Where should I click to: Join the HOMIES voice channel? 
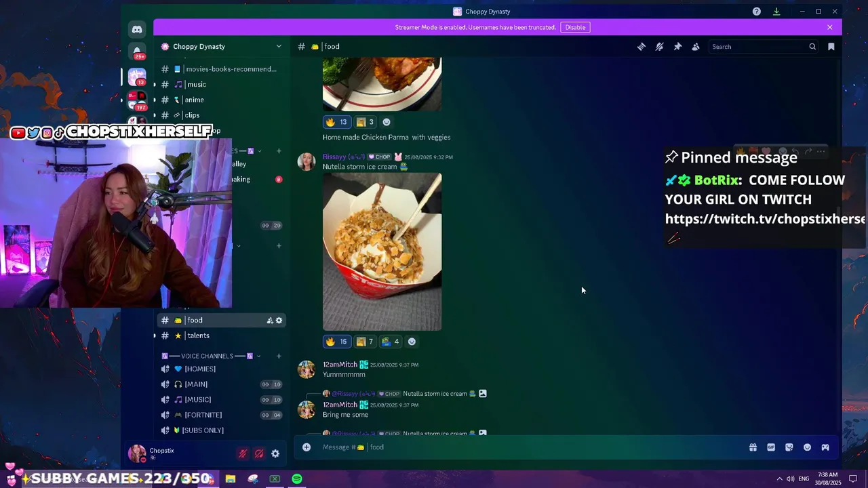coord(220,369)
